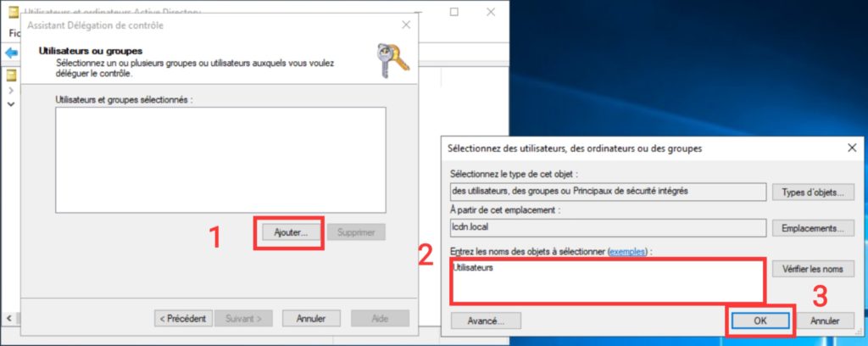Click Suivant in the delegation wizard
Viewport: 868px width, 346px height.
[x=243, y=318]
